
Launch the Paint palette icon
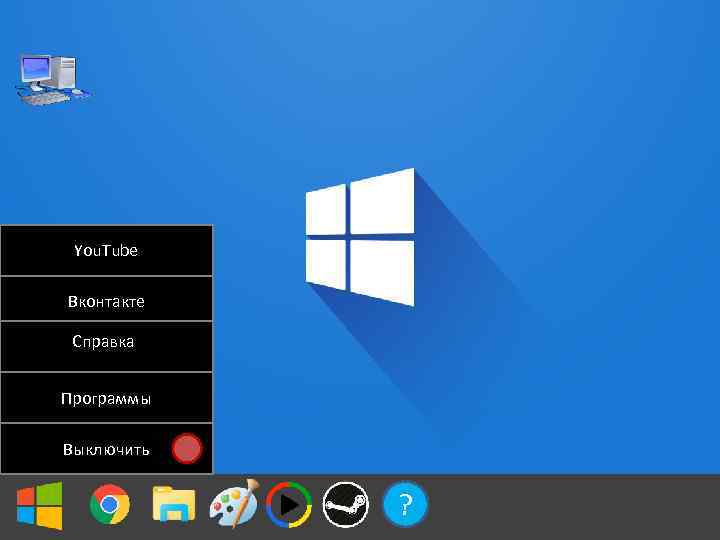[x=234, y=503]
